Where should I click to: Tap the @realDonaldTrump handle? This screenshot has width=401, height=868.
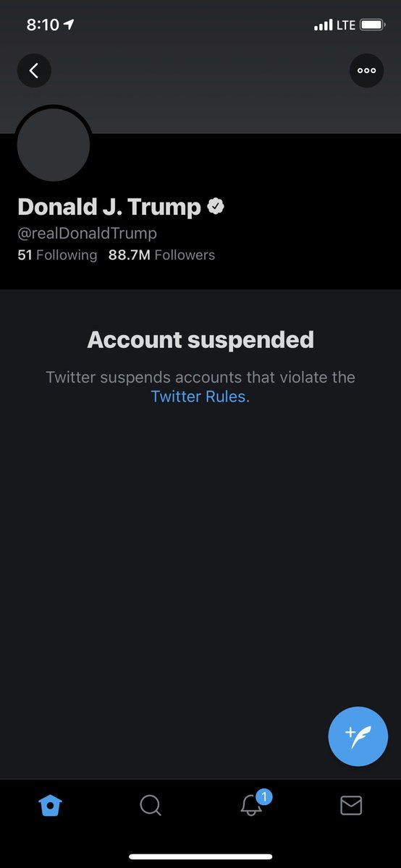coord(87,234)
